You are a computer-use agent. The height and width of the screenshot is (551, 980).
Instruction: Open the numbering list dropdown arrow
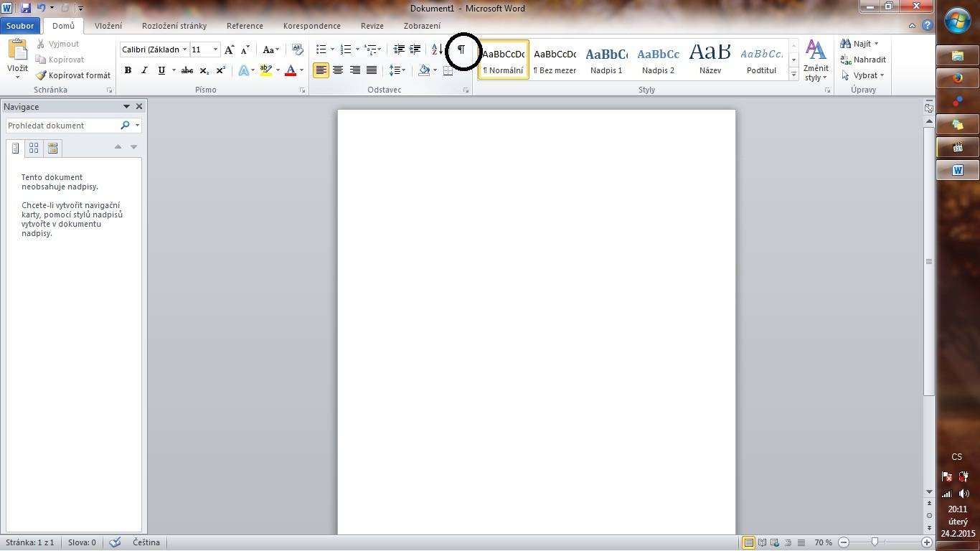pos(357,50)
